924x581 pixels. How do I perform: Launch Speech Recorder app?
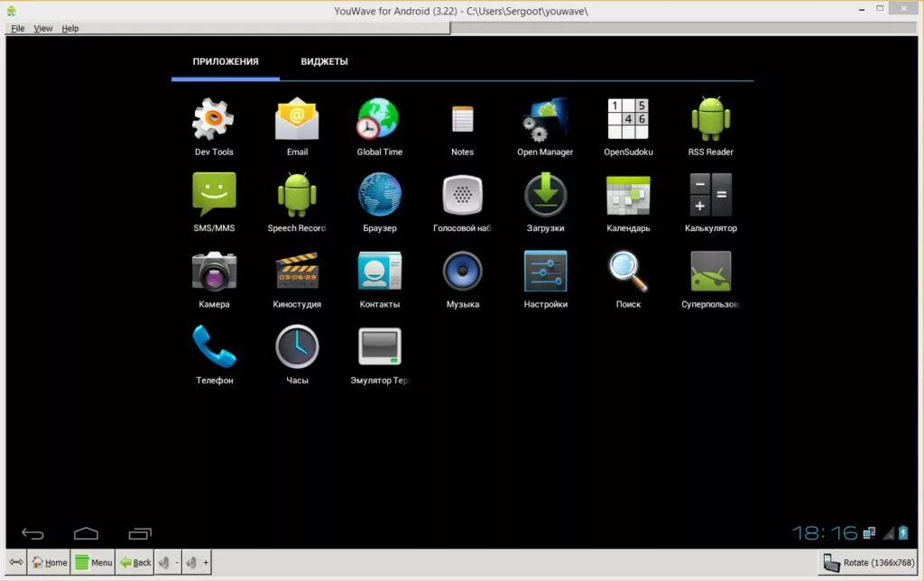[x=297, y=195]
